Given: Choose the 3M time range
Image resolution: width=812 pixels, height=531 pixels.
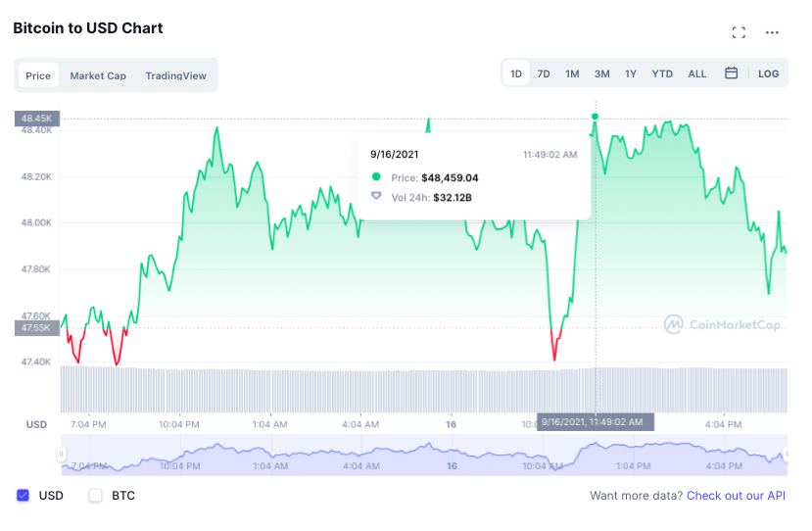Looking at the screenshot, I should tap(601, 73).
